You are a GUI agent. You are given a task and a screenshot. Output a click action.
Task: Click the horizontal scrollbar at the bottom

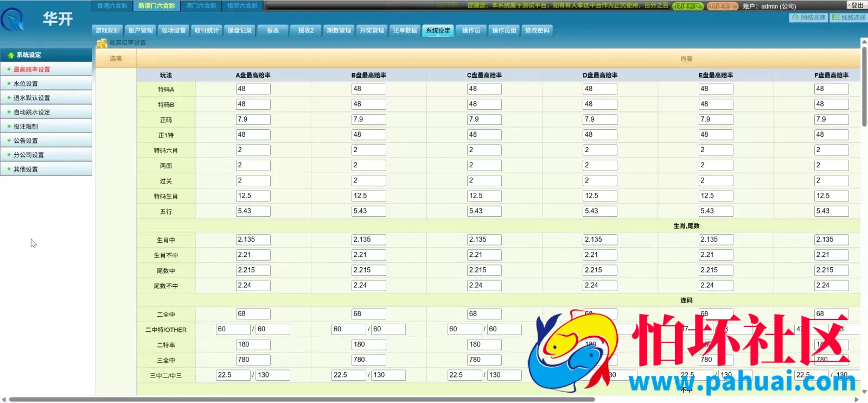pos(302,400)
